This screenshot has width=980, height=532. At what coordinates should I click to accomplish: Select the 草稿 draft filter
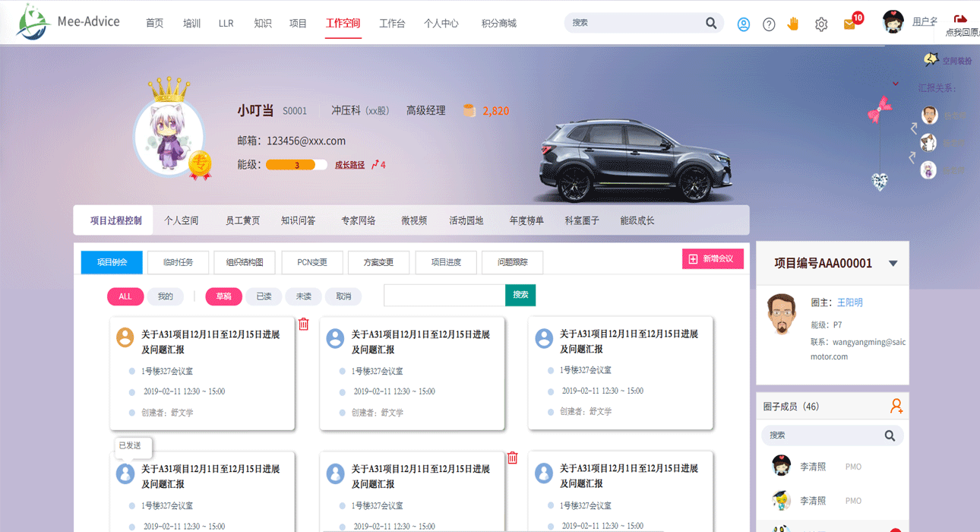pyautogui.click(x=223, y=296)
